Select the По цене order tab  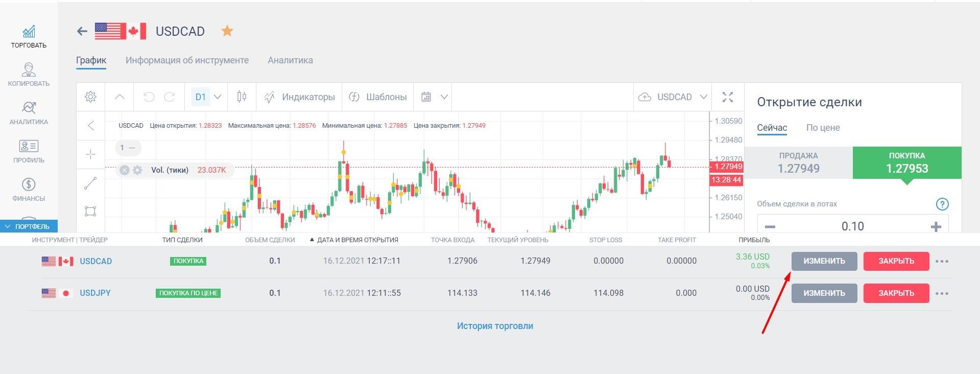[x=823, y=128]
